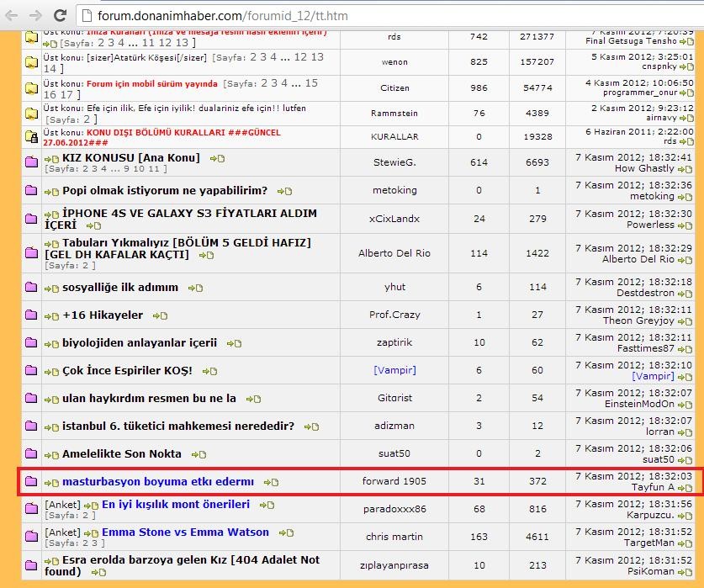Open the folder icon beside biyolojiden anlayanlar içerii

(x=31, y=342)
